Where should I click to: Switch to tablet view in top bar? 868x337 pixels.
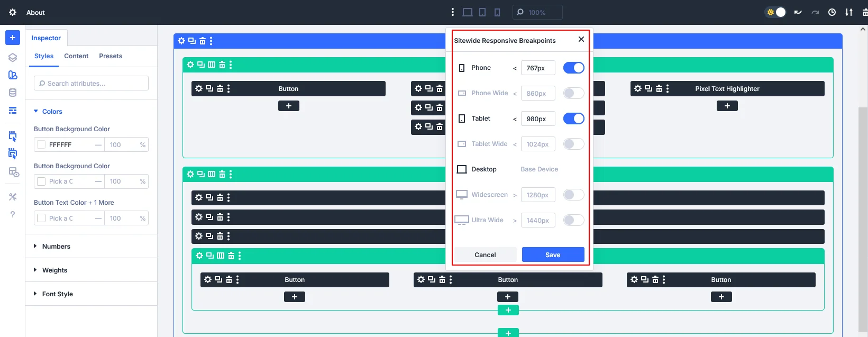[482, 12]
